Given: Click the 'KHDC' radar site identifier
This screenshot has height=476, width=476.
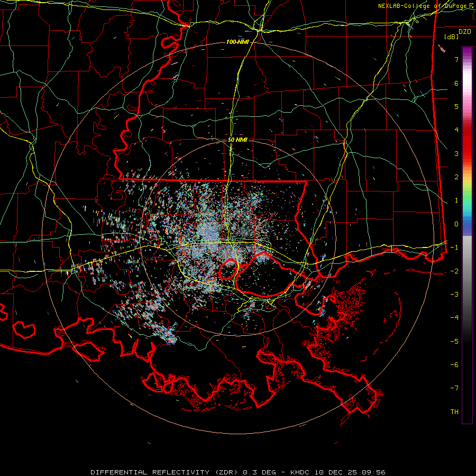Looking at the screenshot, I should [x=300, y=472].
